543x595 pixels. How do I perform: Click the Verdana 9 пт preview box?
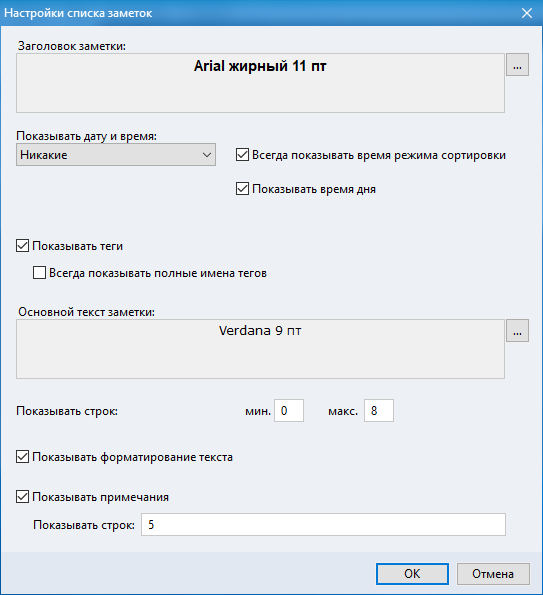(260, 349)
